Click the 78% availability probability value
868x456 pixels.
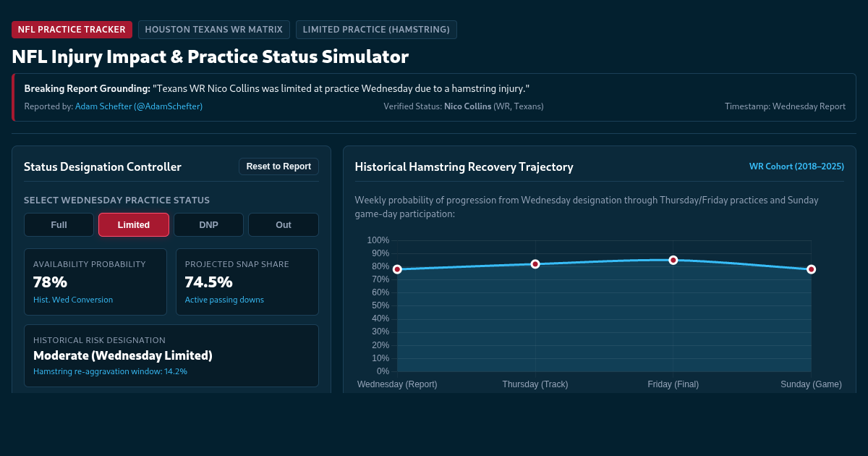point(50,282)
